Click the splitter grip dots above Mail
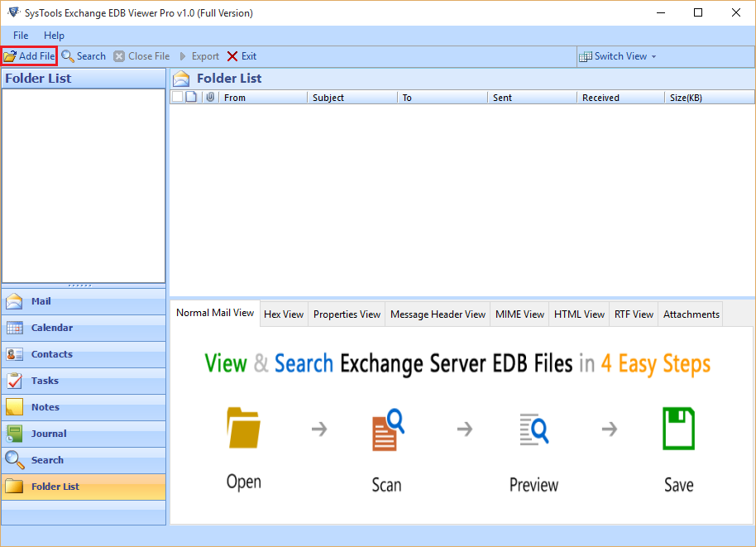756x547 pixels. (79, 285)
